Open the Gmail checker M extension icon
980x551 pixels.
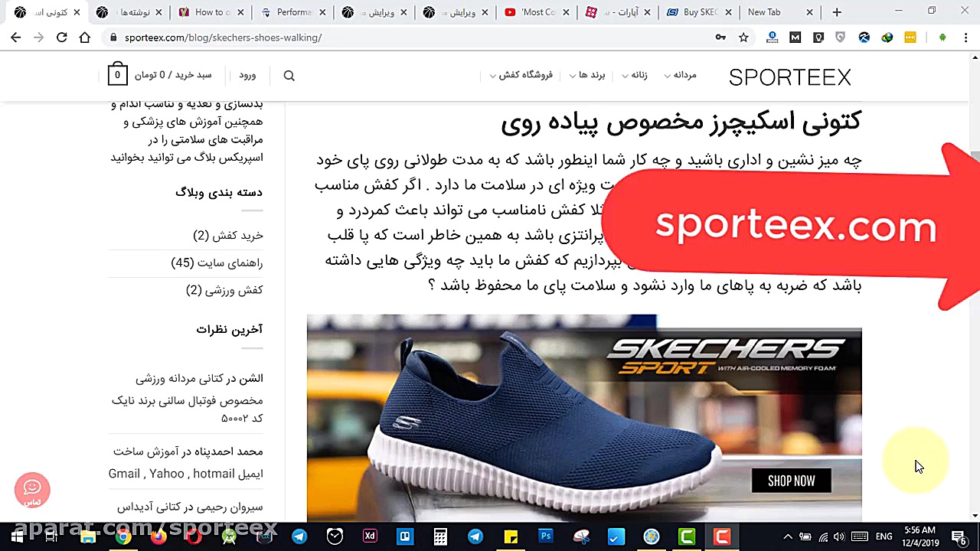point(795,37)
